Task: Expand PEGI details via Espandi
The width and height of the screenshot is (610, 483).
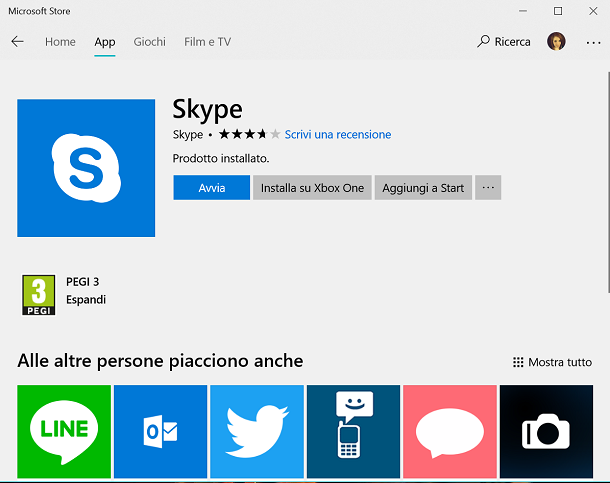Action: coord(86,300)
